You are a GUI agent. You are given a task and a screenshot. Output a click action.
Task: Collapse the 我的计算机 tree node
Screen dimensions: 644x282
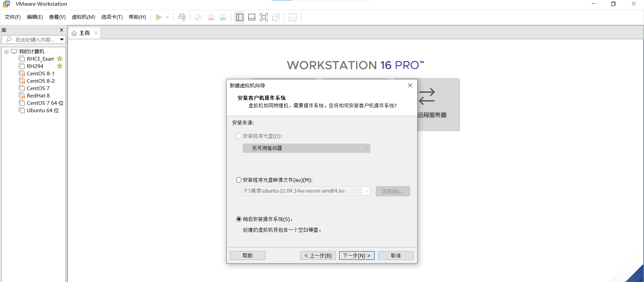(6, 52)
